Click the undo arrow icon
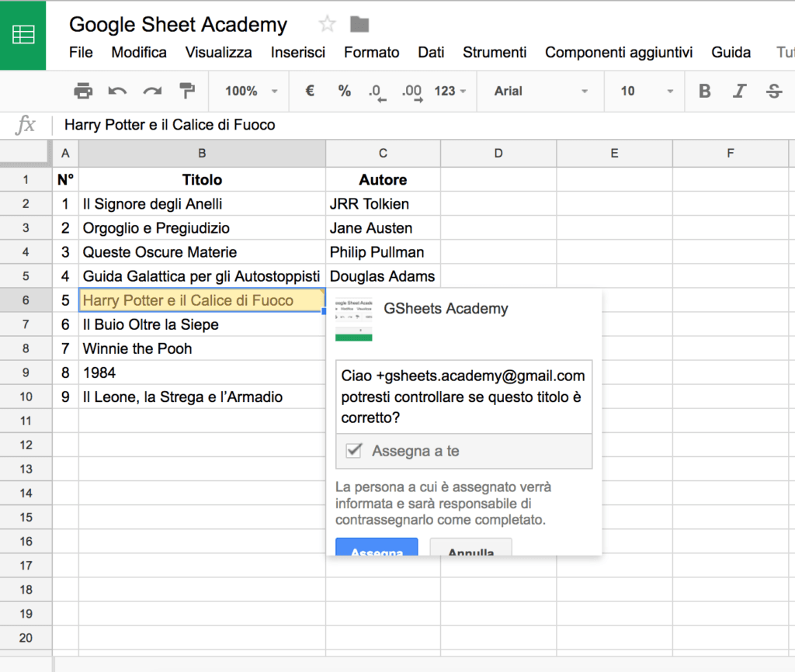795x672 pixels. [117, 92]
